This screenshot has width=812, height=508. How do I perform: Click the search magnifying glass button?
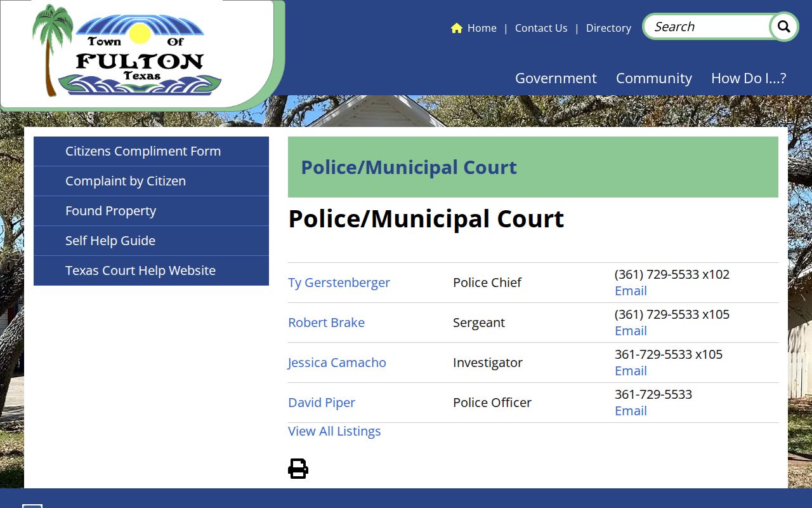pyautogui.click(x=784, y=27)
